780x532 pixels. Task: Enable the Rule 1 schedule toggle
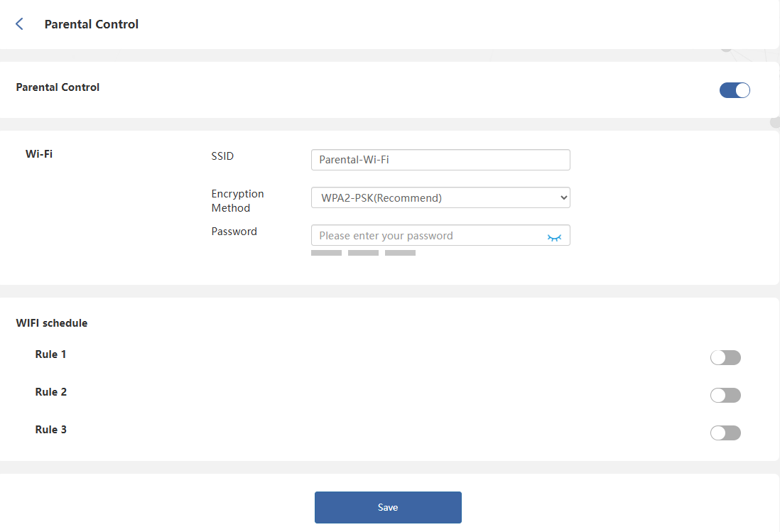[x=725, y=357]
